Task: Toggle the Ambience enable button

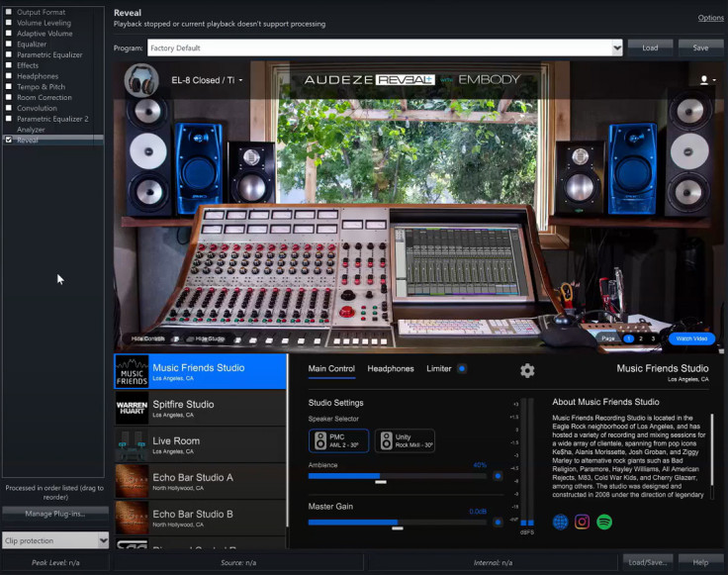Action: pos(498,476)
